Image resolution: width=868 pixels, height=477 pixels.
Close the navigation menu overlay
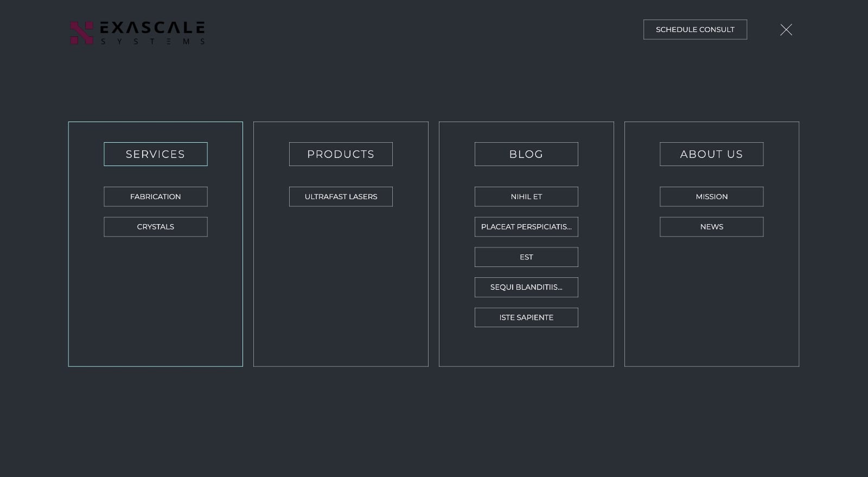[786, 30]
